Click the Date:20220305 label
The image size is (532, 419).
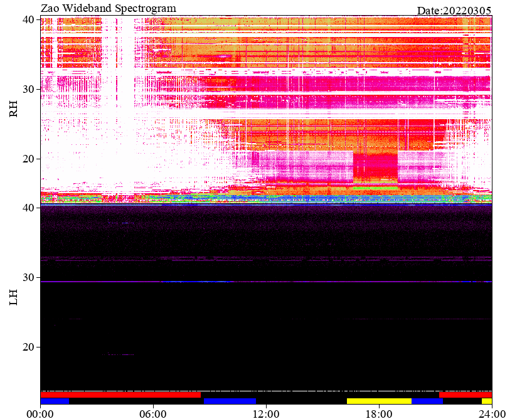point(454,11)
